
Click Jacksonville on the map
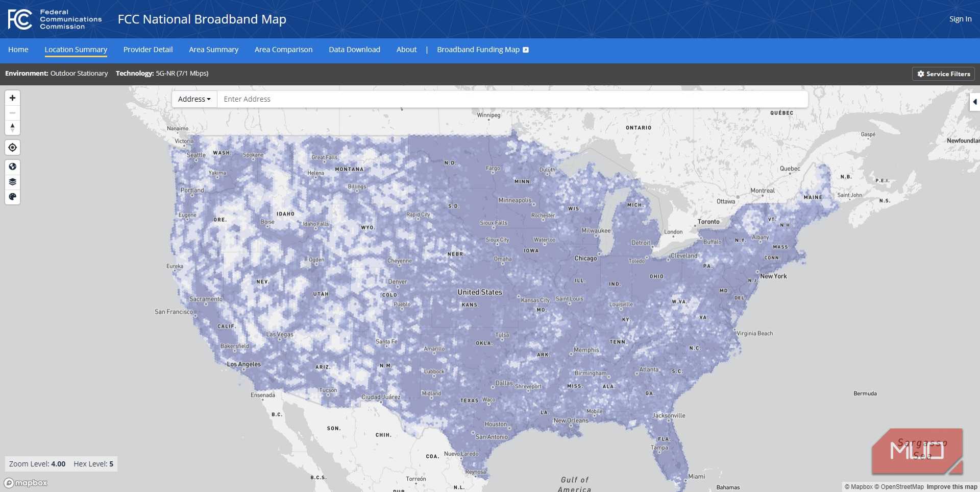[669, 416]
